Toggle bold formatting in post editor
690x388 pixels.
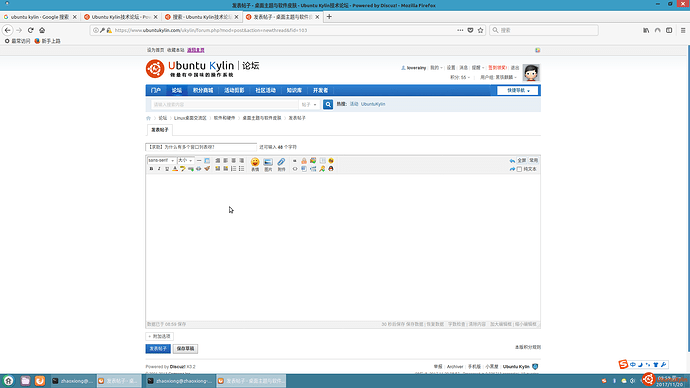tap(151, 169)
